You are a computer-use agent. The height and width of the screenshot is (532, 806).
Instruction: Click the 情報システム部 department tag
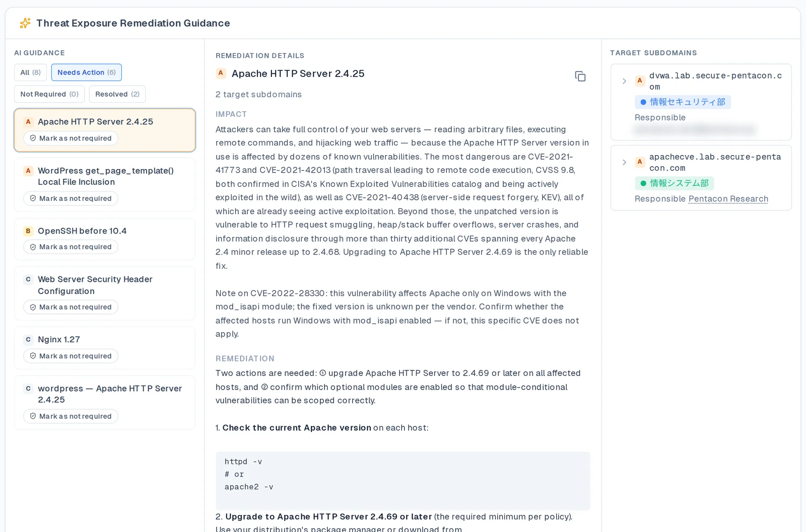point(675,183)
